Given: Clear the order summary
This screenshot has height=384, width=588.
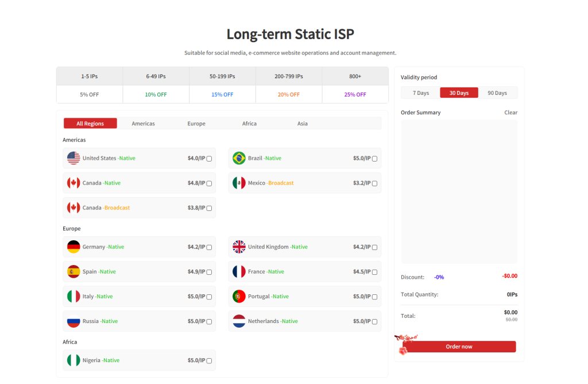Looking at the screenshot, I should [510, 113].
